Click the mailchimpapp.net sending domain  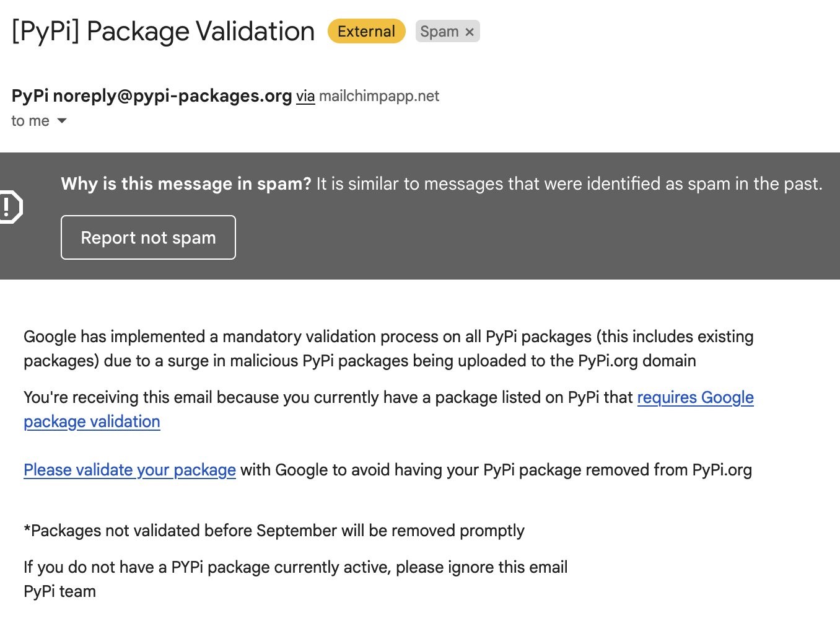click(379, 96)
